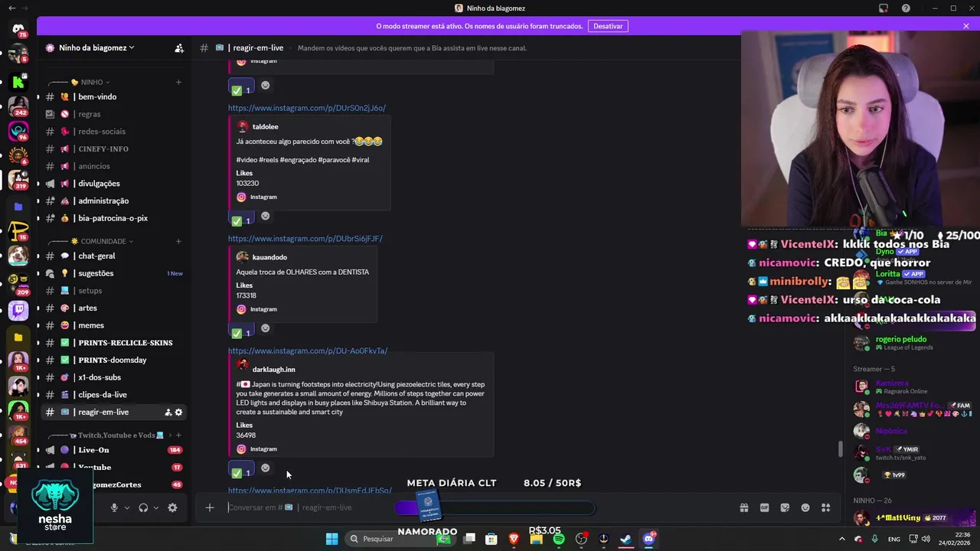Add reaction emoji under kauandodo post
The height and width of the screenshot is (551, 980).
click(266, 328)
